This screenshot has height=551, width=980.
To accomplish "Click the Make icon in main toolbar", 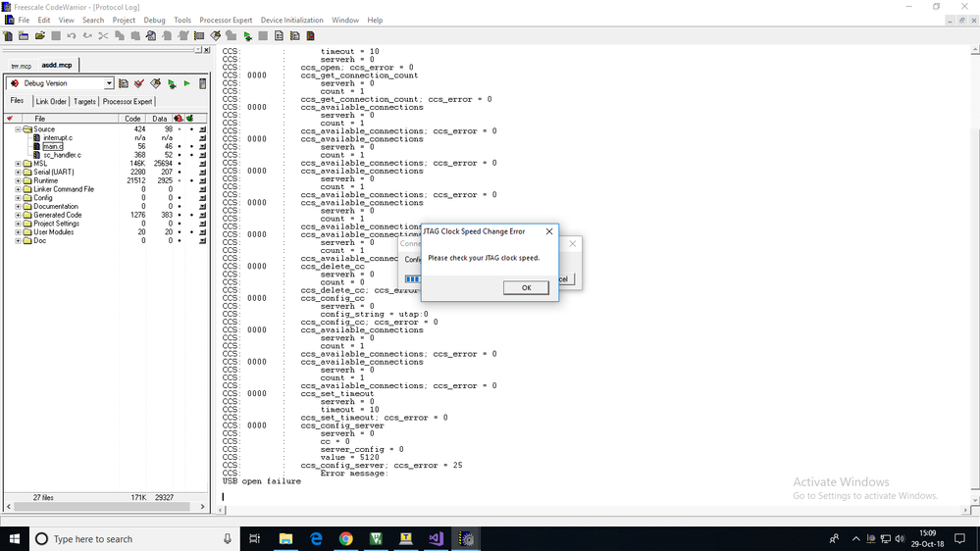I will [216, 36].
